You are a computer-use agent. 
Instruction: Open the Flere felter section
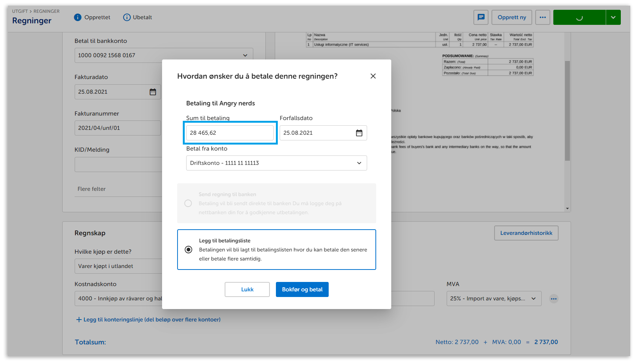click(92, 189)
